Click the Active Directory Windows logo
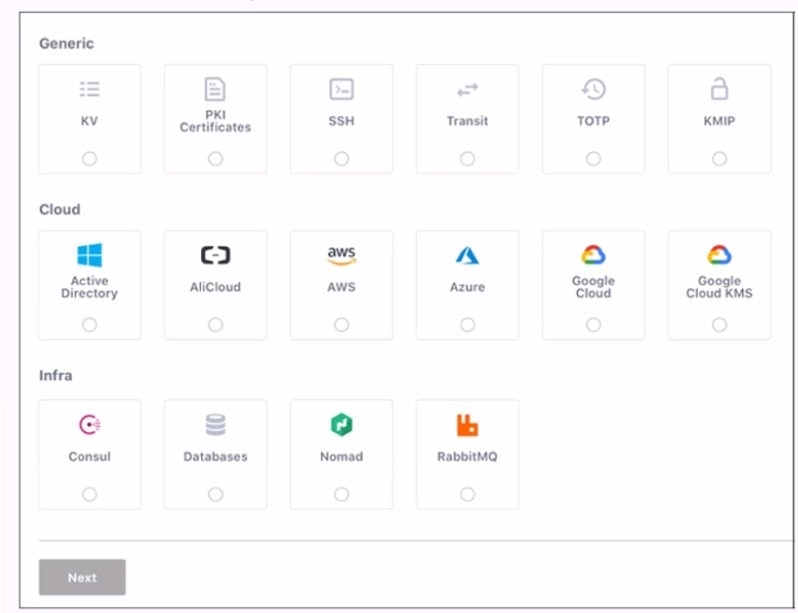Viewport: 798px width, 613px height. (x=90, y=255)
